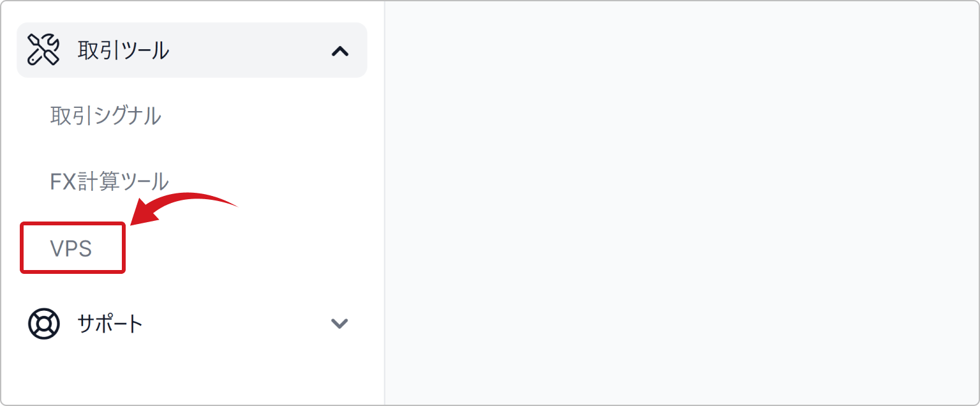Click the arrowhead tip next to VPS box
The height and width of the screenshot is (406, 980).
pyautogui.click(x=135, y=221)
